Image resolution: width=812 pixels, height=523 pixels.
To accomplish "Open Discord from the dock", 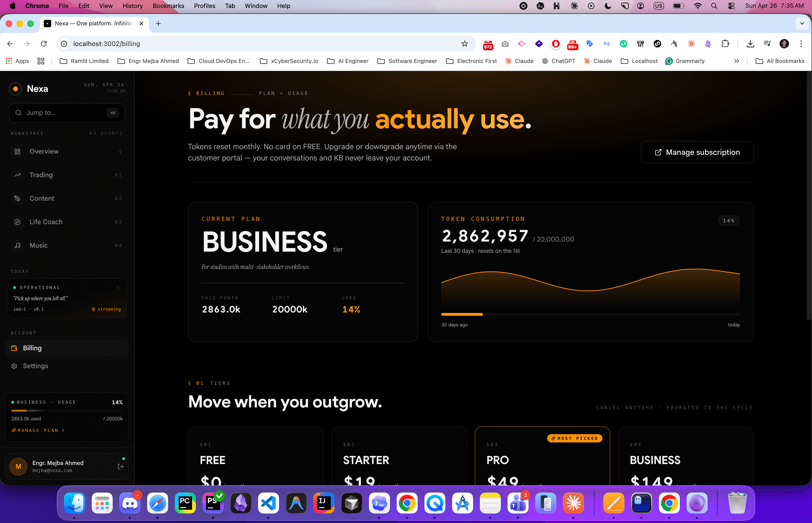I will point(130,503).
